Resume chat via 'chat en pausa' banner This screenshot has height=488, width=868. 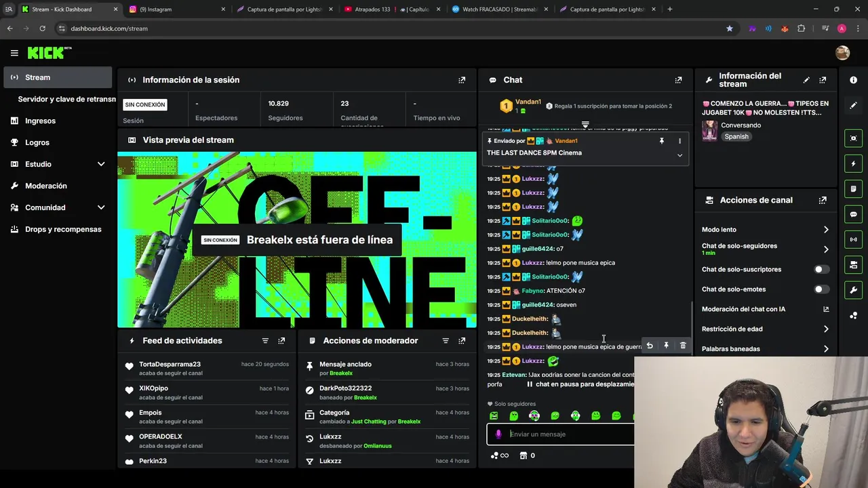[x=580, y=384]
